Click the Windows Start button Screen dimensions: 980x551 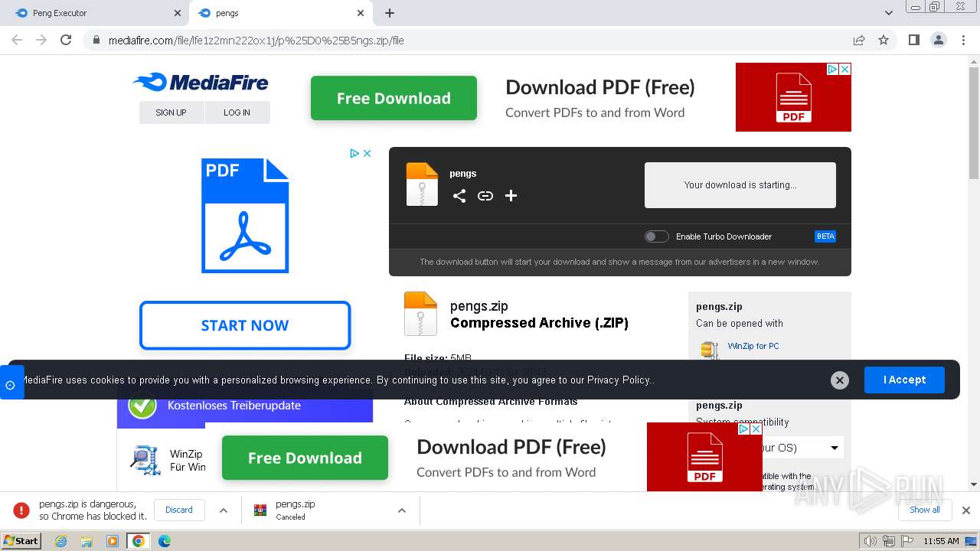coord(21,540)
